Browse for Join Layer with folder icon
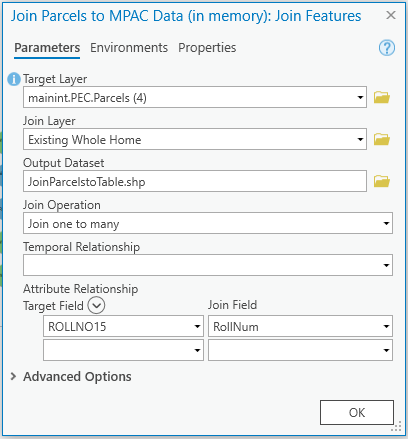The width and height of the screenshot is (408, 439). (382, 139)
